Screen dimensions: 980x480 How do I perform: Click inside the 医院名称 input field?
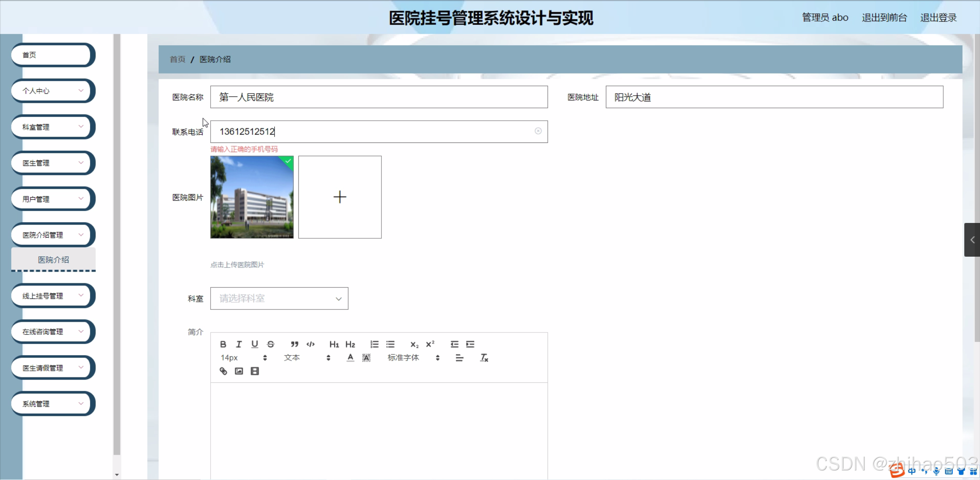379,97
